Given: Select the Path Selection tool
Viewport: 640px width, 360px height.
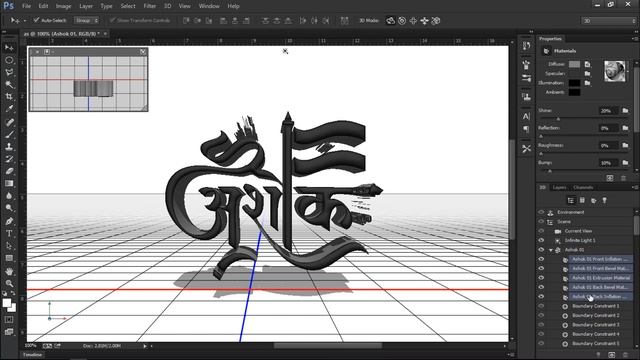Looking at the screenshot, I should [x=9, y=246].
